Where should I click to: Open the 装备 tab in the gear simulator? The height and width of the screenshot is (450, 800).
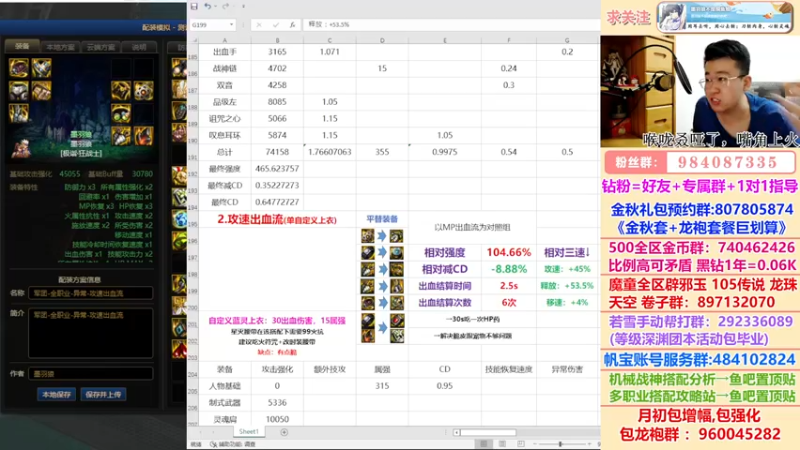coord(22,46)
